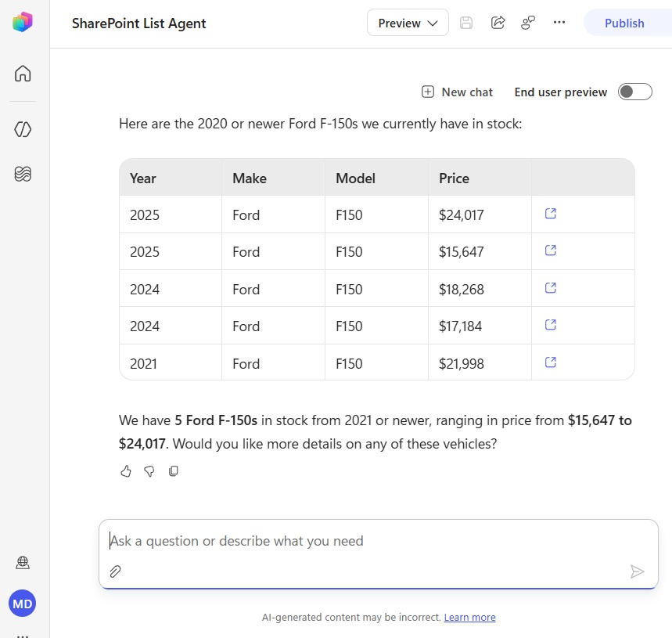Select the $24,017 price cell
The image size is (672, 638).
[x=480, y=214]
